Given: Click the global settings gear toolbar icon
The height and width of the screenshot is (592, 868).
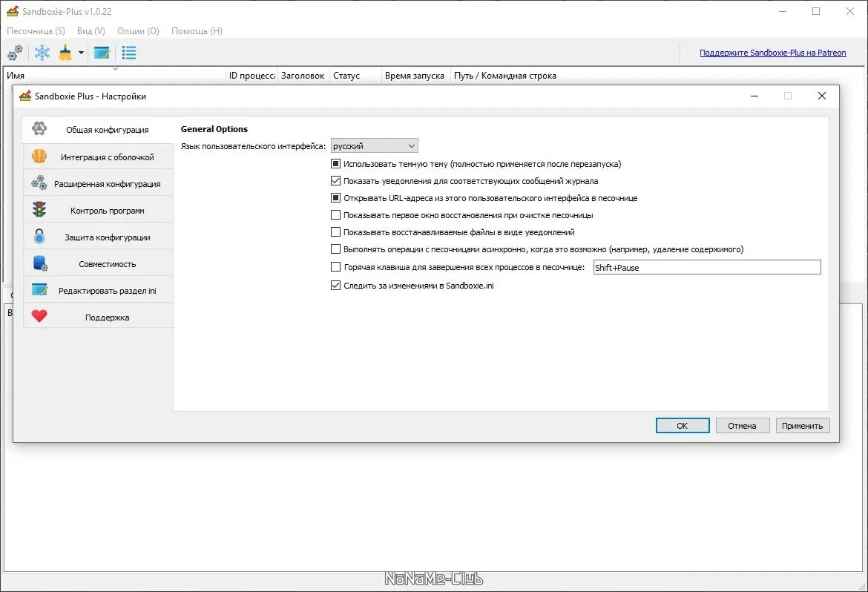Looking at the screenshot, I should (15, 53).
